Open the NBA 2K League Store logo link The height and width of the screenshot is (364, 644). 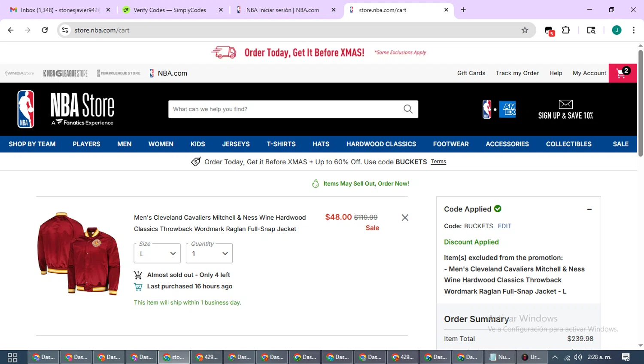pos(118,73)
